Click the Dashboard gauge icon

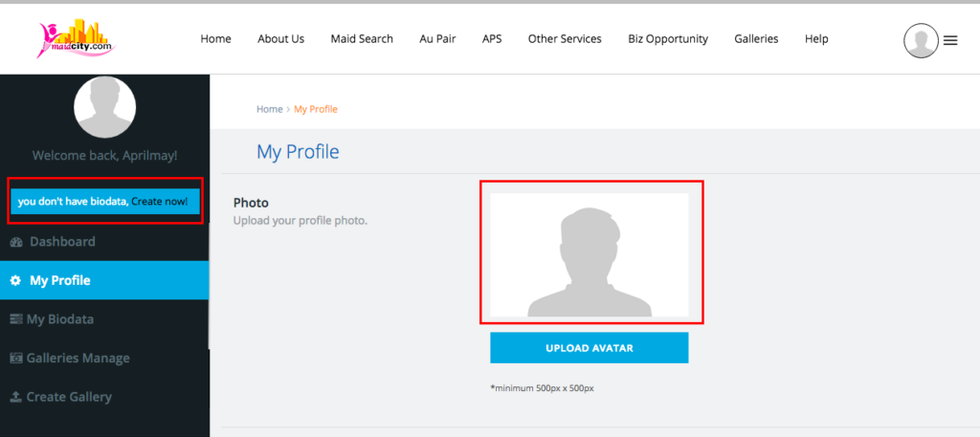click(x=16, y=242)
